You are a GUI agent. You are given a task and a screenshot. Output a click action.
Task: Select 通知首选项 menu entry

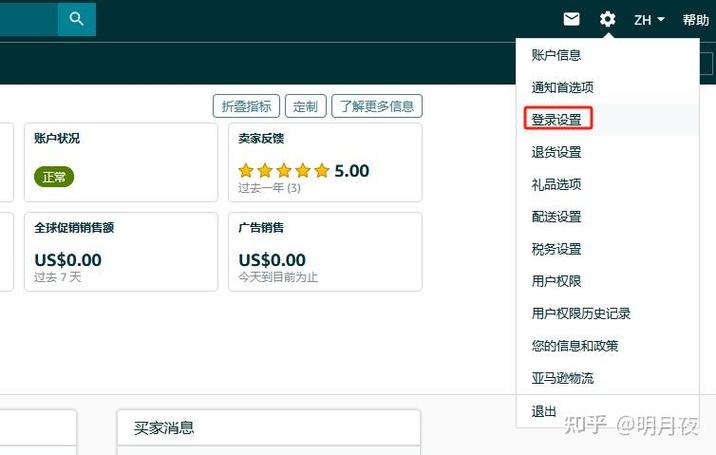pos(562,87)
